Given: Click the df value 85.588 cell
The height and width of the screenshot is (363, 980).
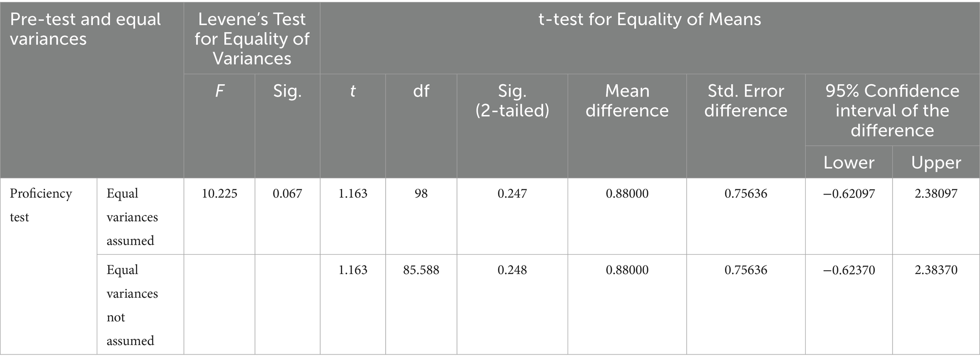Looking at the screenshot, I should point(421,270).
